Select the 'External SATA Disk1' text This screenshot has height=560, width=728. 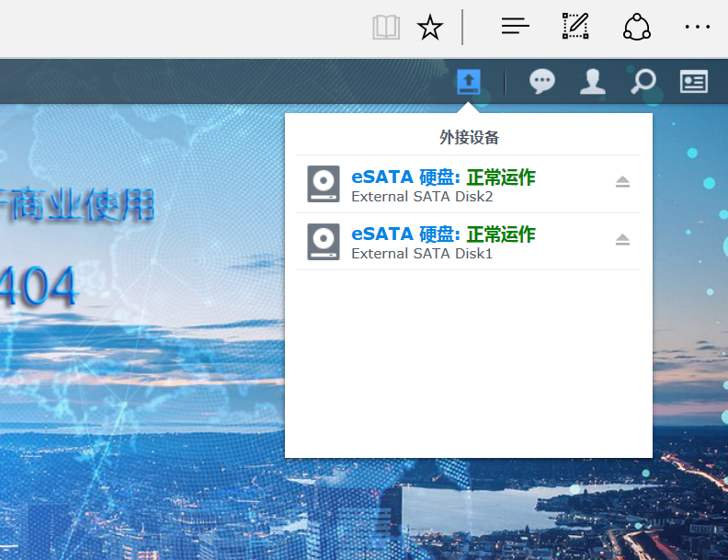coord(422,254)
